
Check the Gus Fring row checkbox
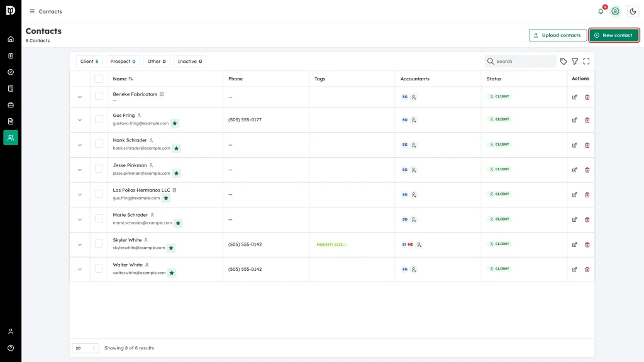click(x=99, y=119)
